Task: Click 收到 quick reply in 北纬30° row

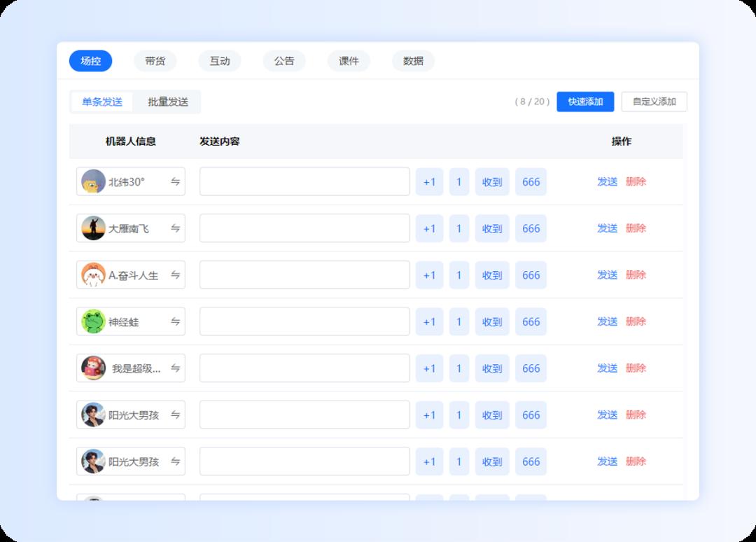Action: 492,182
